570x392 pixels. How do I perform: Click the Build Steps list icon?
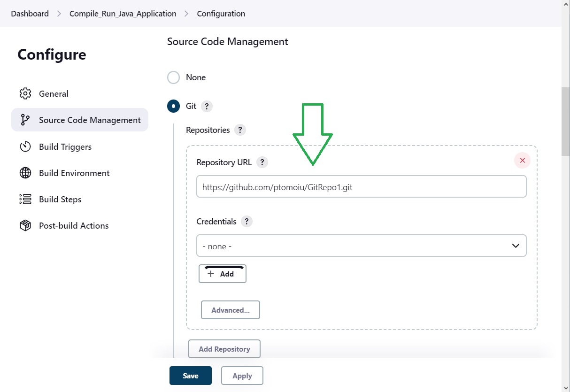tap(25, 199)
